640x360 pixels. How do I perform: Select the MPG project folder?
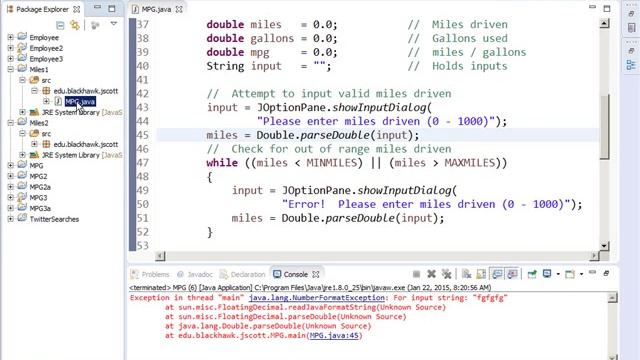pyautogui.click(x=36, y=166)
